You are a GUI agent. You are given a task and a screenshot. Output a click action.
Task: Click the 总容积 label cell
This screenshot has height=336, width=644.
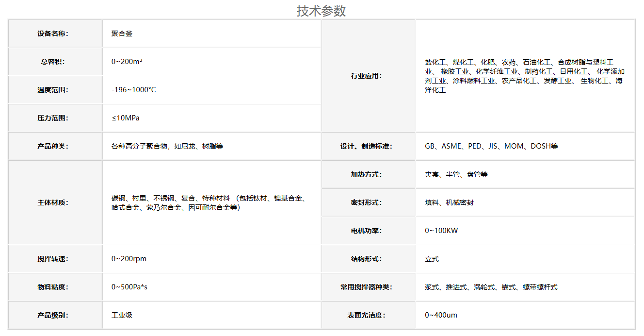tap(53, 62)
